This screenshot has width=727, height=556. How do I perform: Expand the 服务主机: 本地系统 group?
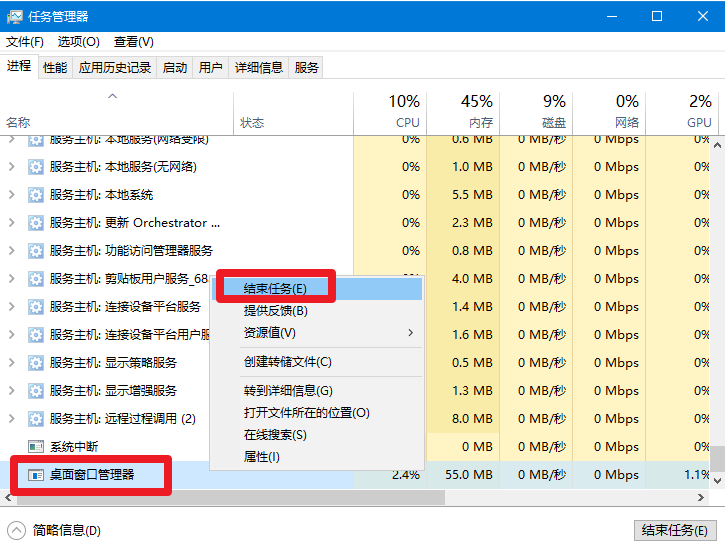pos(12,195)
